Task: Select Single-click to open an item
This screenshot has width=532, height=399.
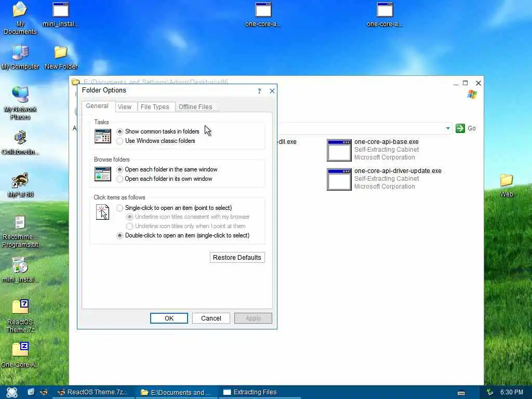Action: click(174, 208)
